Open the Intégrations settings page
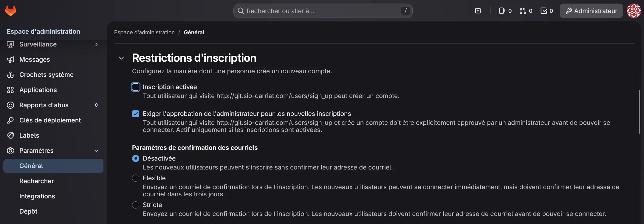This screenshot has height=224, width=644. 37,196
